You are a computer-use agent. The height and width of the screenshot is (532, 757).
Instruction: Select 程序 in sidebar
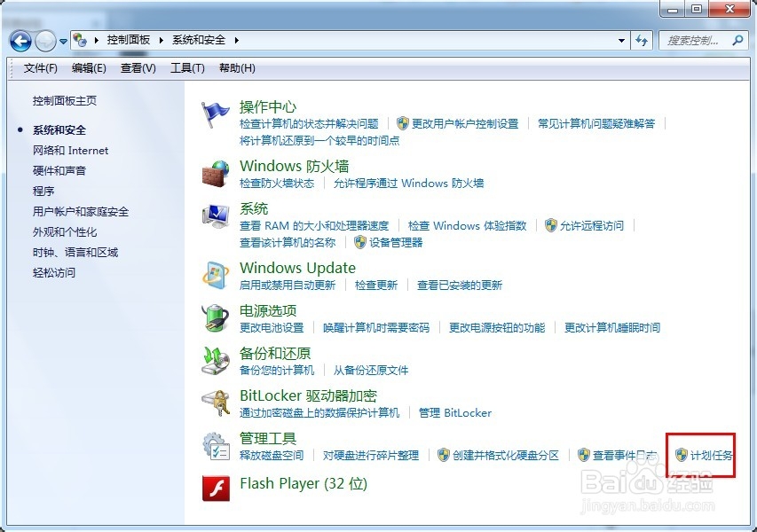(43, 191)
